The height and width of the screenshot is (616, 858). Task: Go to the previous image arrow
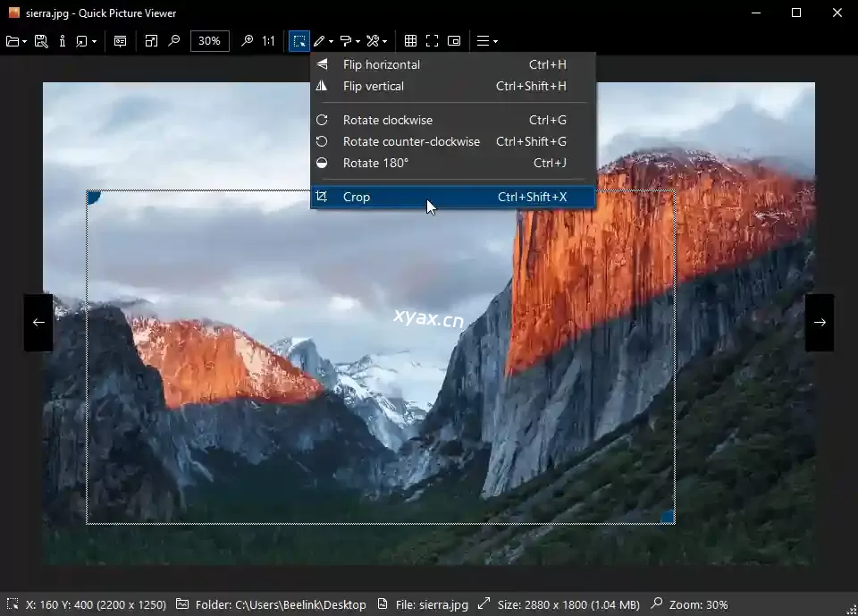pyautogui.click(x=38, y=323)
